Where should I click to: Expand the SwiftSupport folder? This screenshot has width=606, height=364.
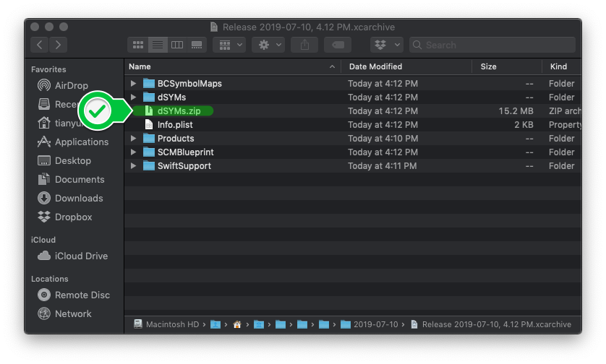coord(133,166)
